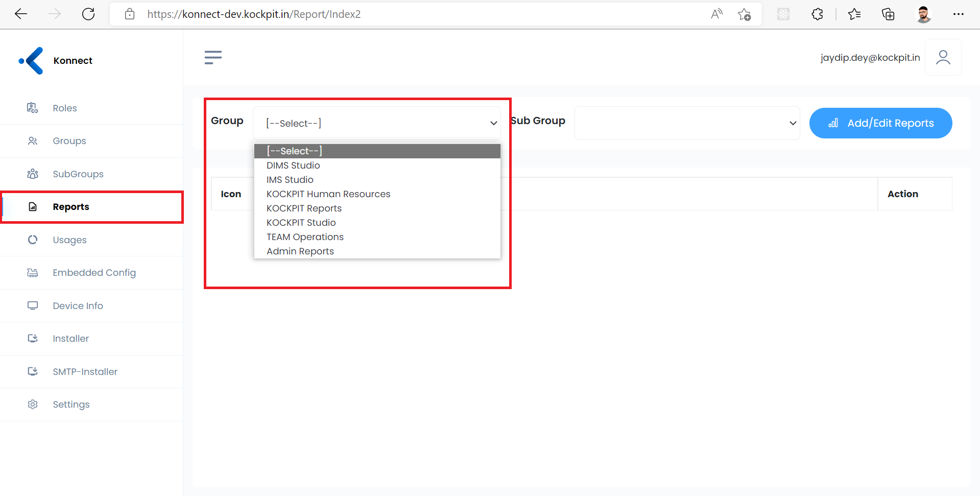Select KOCKPIT Studio option
Image resolution: width=980 pixels, height=496 pixels.
[377, 223]
